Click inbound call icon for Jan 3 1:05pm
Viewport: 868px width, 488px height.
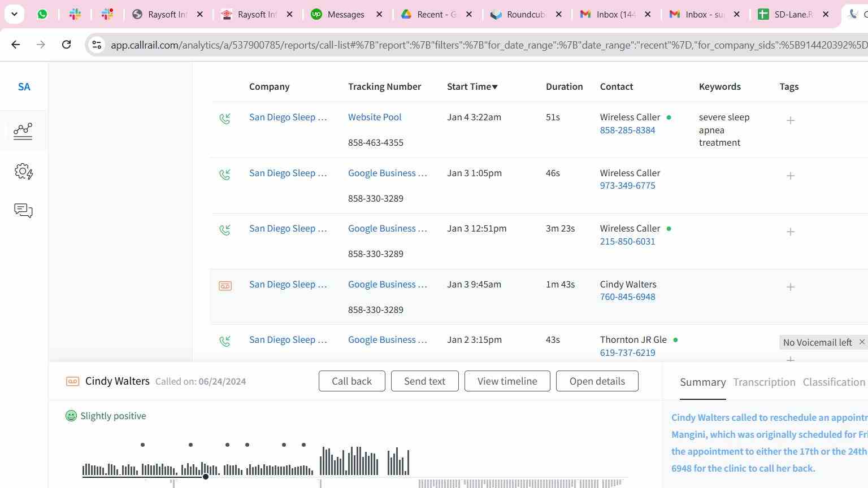click(x=225, y=175)
